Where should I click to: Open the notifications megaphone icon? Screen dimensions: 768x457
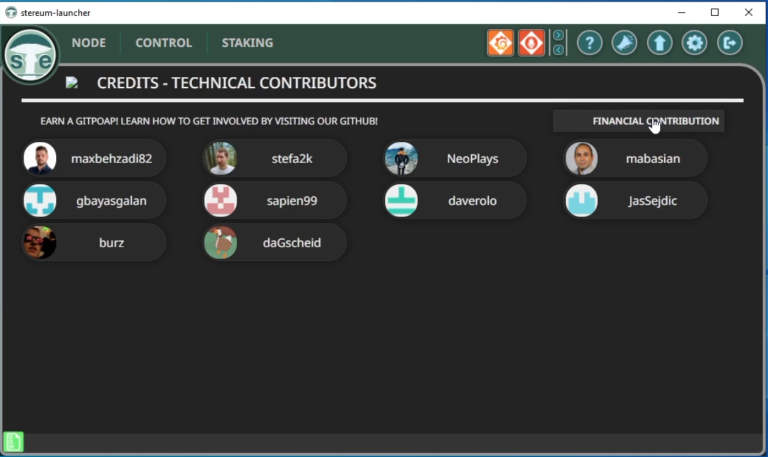(x=624, y=43)
